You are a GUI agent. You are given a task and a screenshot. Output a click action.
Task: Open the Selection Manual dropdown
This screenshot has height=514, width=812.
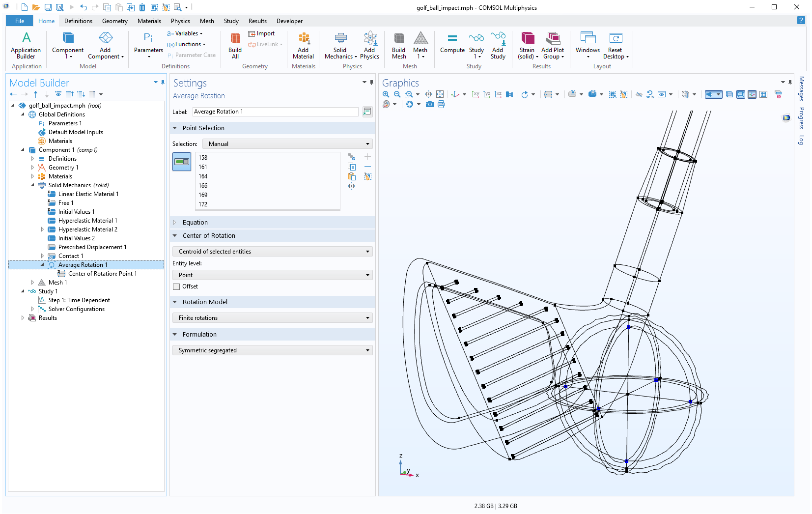pos(287,144)
